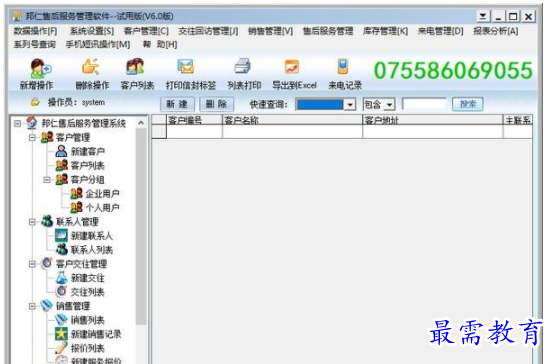The height and width of the screenshot is (364, 551).
Task: Collapse the 联系人管理 tree branch
Action: coord(32,222)
